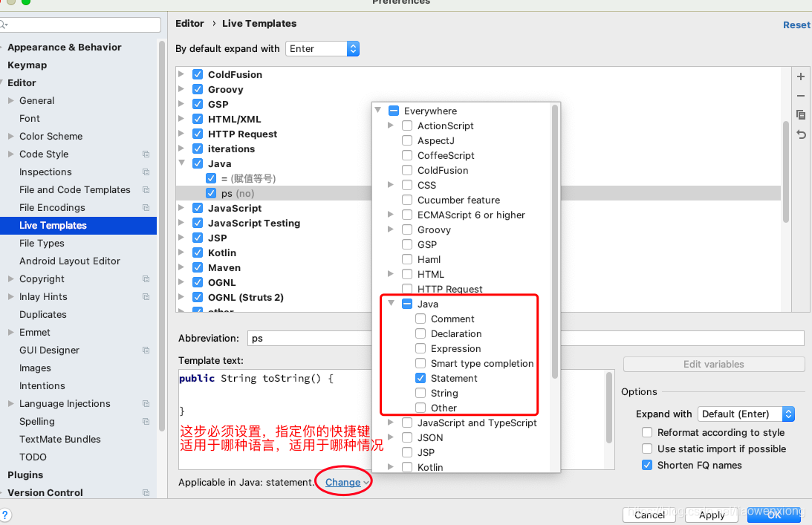Uncheck the Statement context checkbox
The height and width of the screenshot is (525, 812).
point(420,378)
